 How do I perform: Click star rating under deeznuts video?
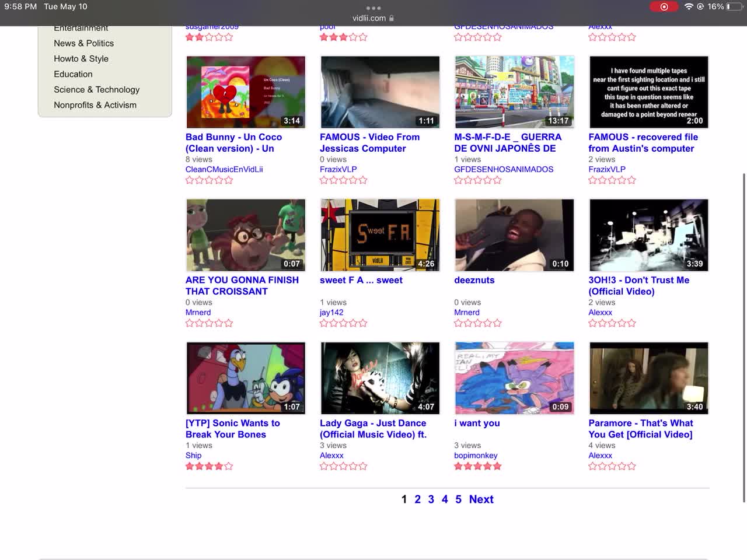(x=478, y=323)
